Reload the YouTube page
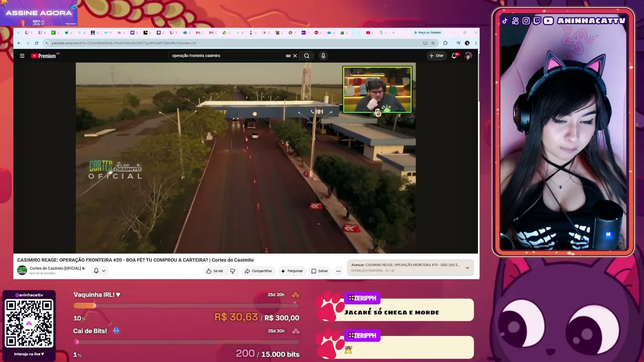The width and height of the screenshot is (644, 362). pos(36,43)
